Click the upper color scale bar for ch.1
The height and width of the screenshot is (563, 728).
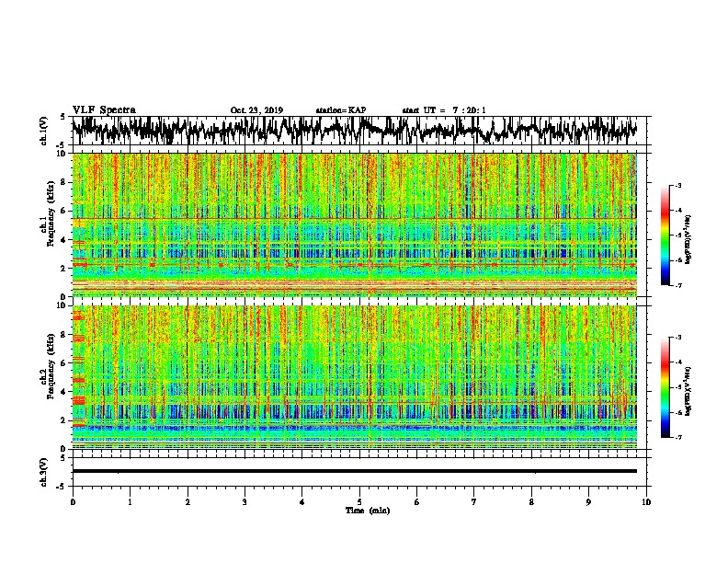point(665,236)
